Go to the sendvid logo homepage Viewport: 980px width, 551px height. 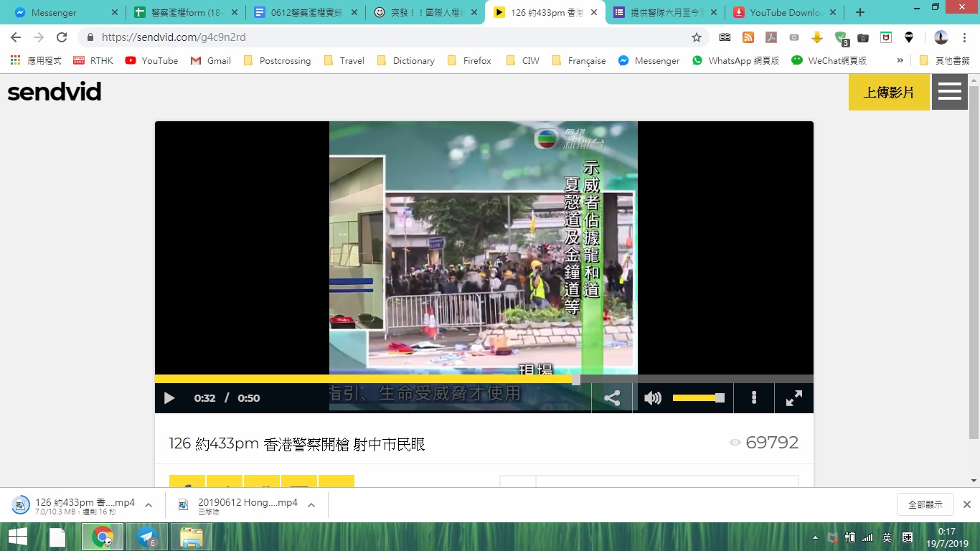[55, 92]
